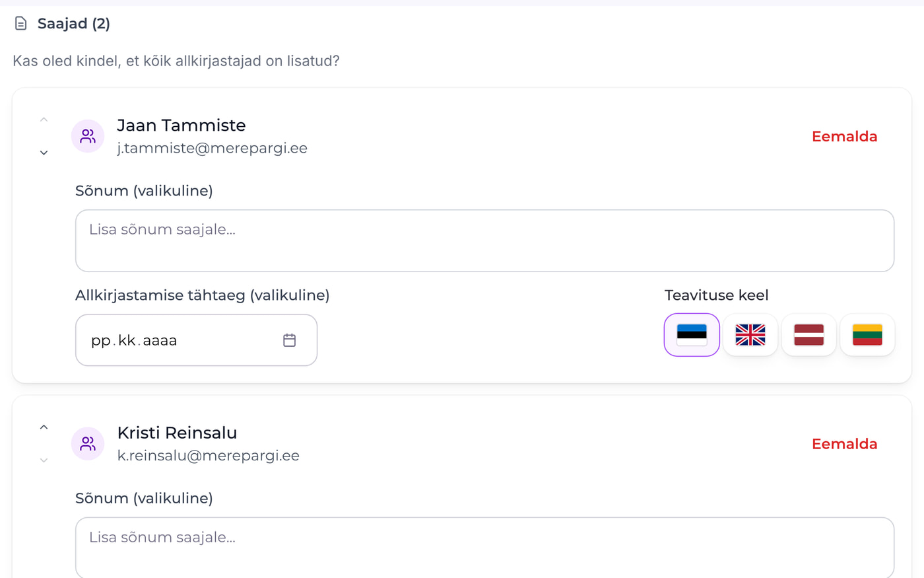The image size is (924, 578).
Task: Focus Kristi Reinsalu's message text area
Action: point(484,548)
